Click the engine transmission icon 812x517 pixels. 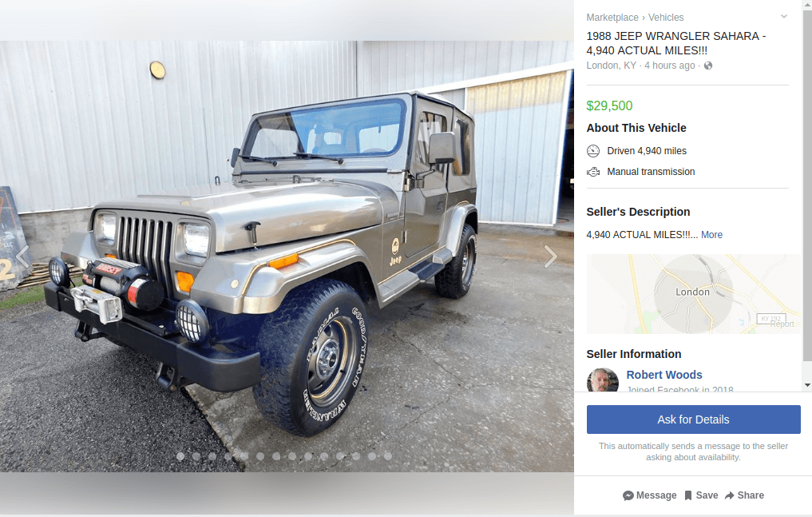(593, 172)
